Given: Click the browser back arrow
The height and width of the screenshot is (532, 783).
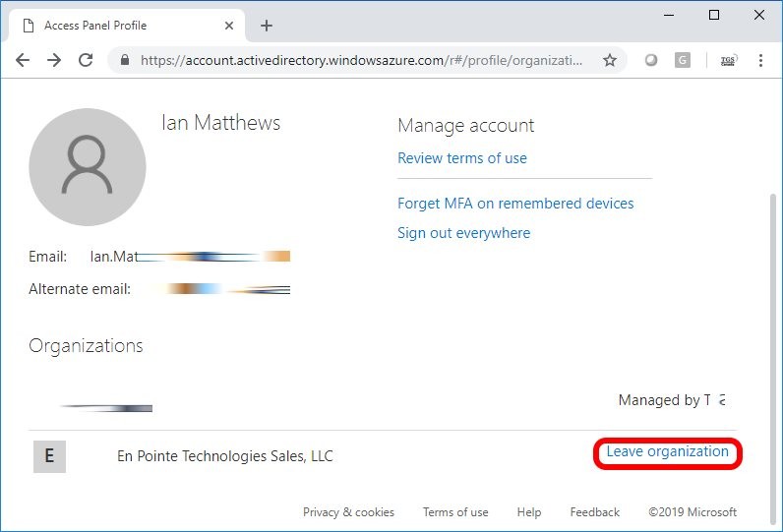Looking at the screenshot, I should click(x=23, y=60).
